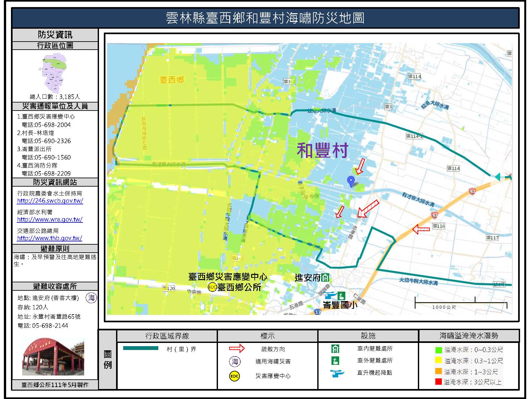Screen dimensions: 532x399
Task: Click the 災害通報單位及人員 header
Action: pyautogui.click(x=55, y=106)
